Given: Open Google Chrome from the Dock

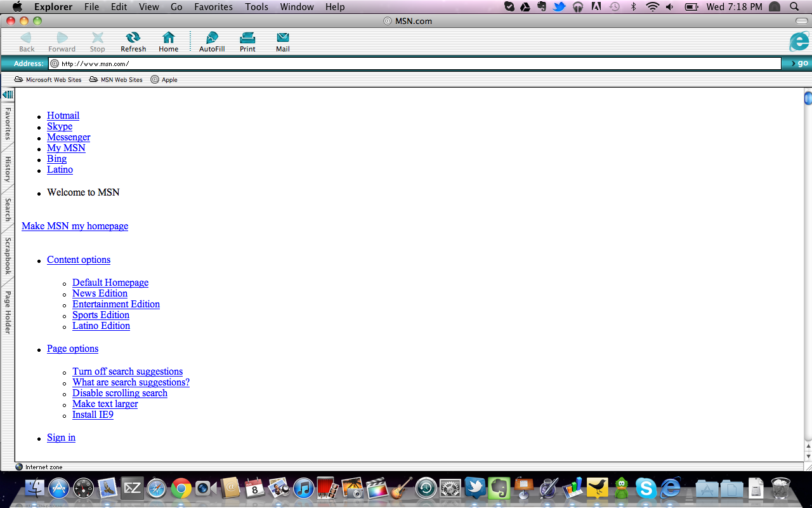Looking at the screenshot, I should pyautogui.click(x=181, y=488).
